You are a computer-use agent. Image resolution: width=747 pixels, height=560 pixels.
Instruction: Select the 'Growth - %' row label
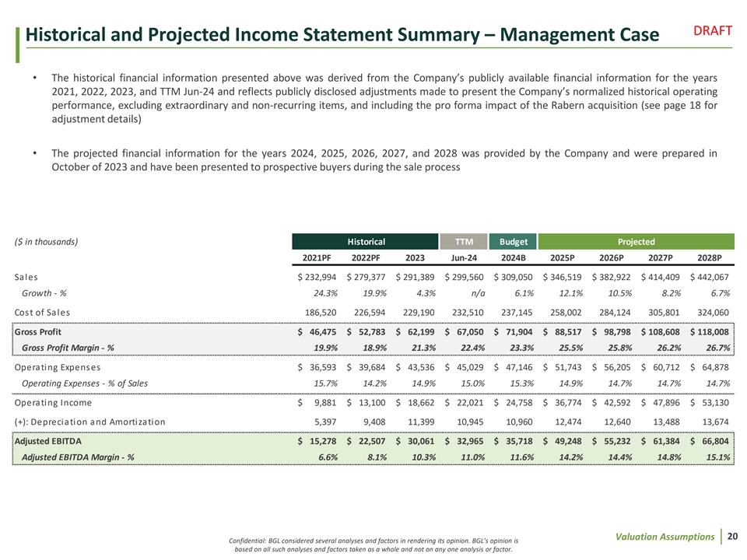(x=44, y=293)
